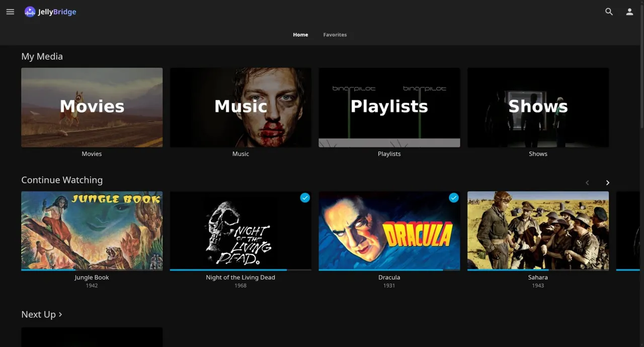Viewport: 644px width, 347px height.
Task: Switch to the Home tab
Action: pos(300,35)
